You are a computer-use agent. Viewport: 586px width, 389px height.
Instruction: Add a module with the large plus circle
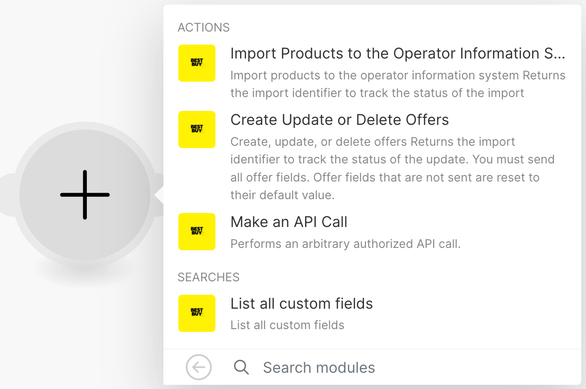[85, 195]
